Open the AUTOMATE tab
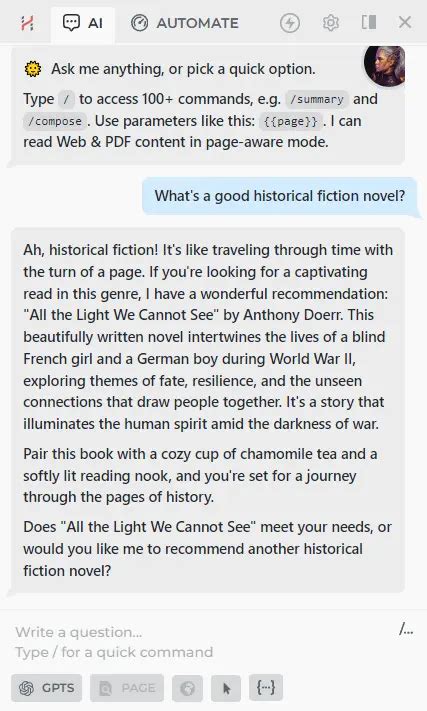The image size is (427, 711). (184, 23)
